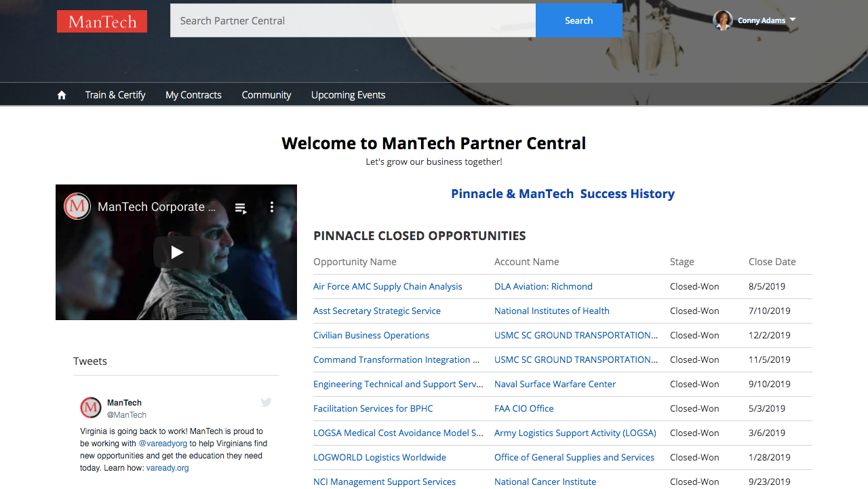Click the @ManTech handle in tweet
Viewport: 868px width, 489px height.
tap(127, 415)
